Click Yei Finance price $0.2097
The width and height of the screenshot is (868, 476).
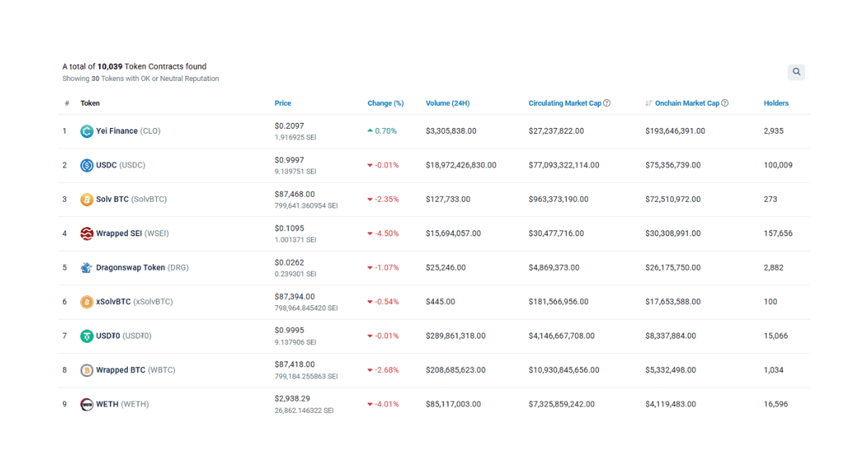coord(289,126)
